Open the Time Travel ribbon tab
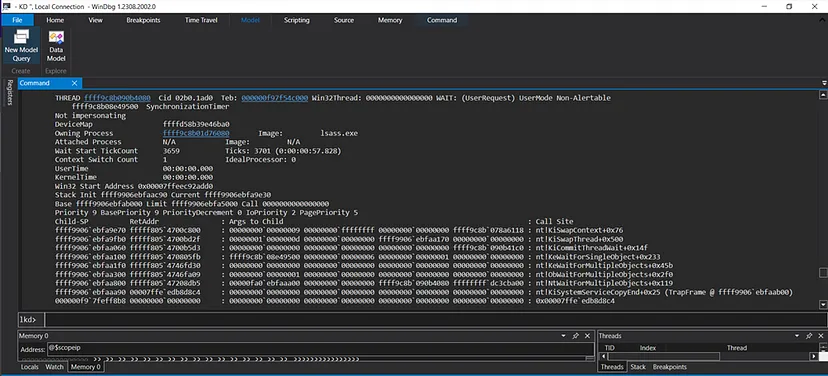 [201, 20]
